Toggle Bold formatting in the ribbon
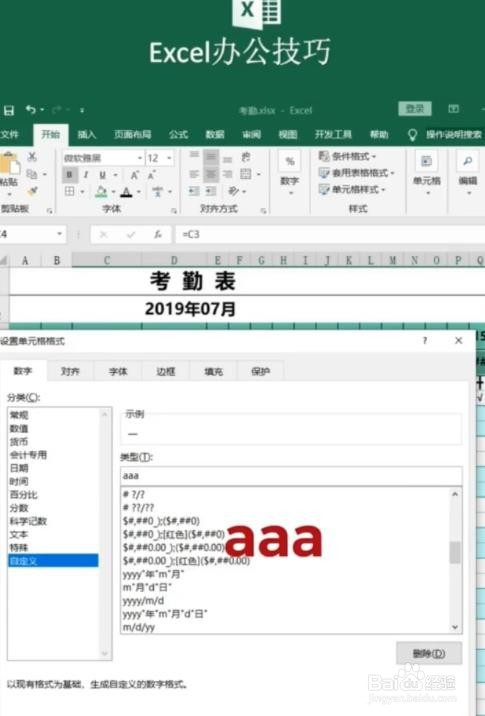The width and height of the screenshot is (485, 716). 70,174
